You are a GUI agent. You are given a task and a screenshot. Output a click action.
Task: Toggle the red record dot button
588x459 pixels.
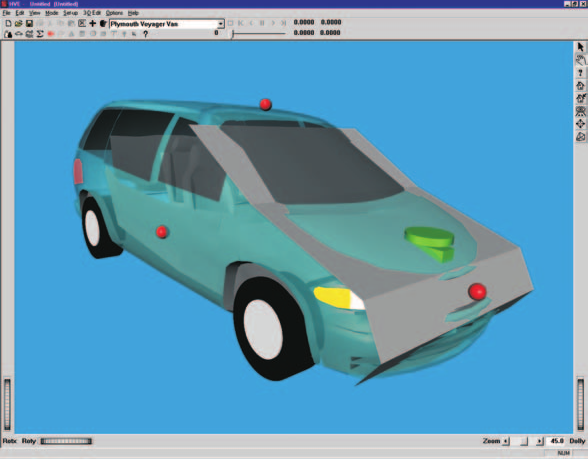(x=51, y=34)
